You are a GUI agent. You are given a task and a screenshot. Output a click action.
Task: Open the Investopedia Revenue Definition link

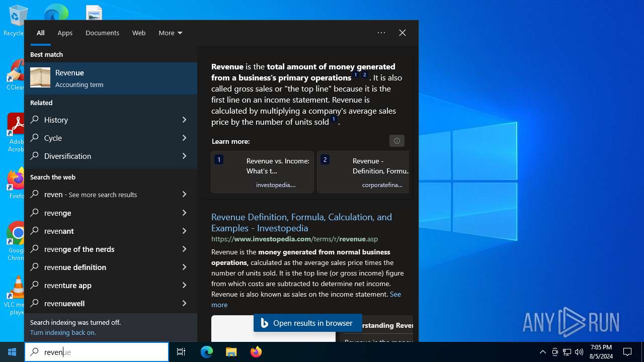coord(301,222)
